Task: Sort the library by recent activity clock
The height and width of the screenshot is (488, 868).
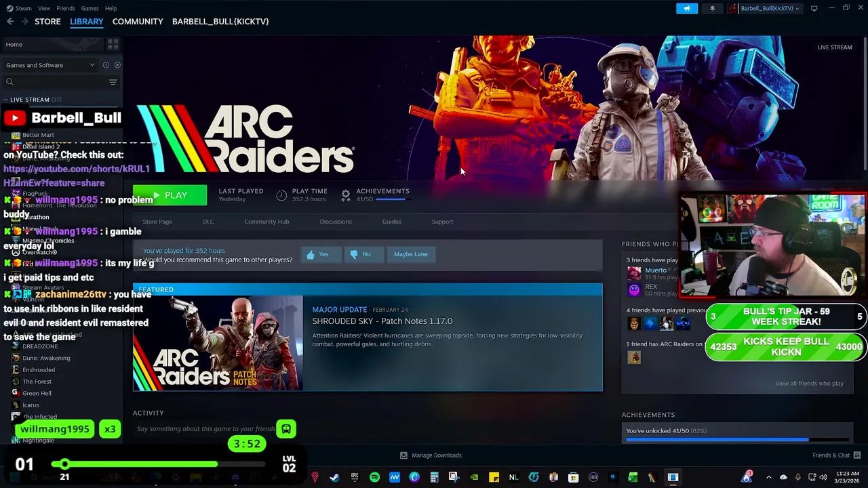Action: (105, 65)
